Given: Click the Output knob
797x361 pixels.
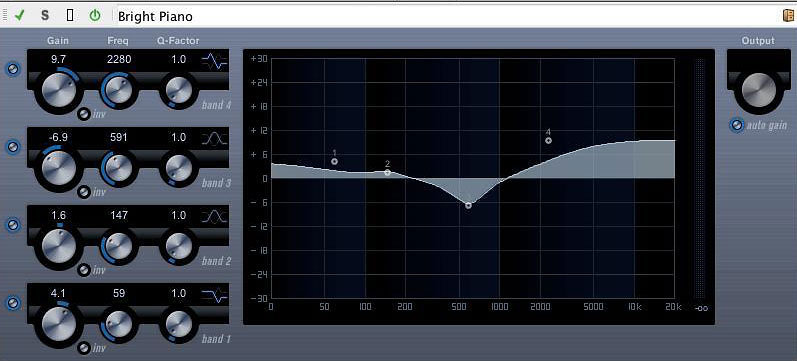Looking at the screenshot, I should (x=759, y=90).
